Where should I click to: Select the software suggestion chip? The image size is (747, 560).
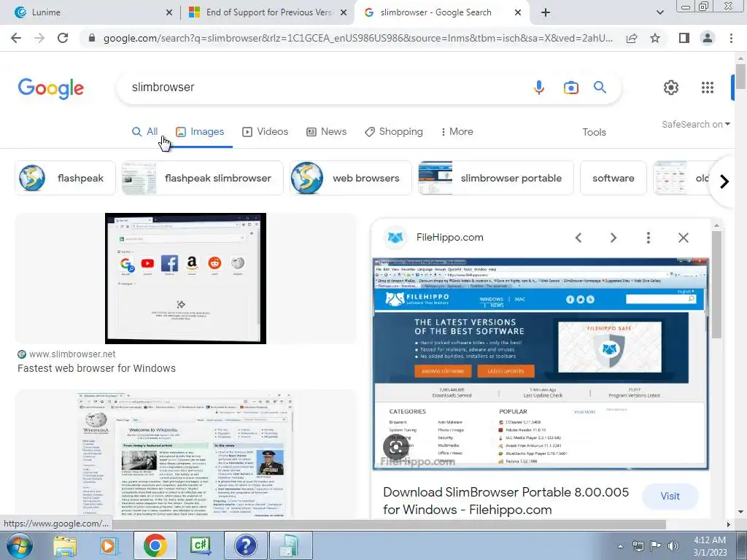(x=613, y=178)
